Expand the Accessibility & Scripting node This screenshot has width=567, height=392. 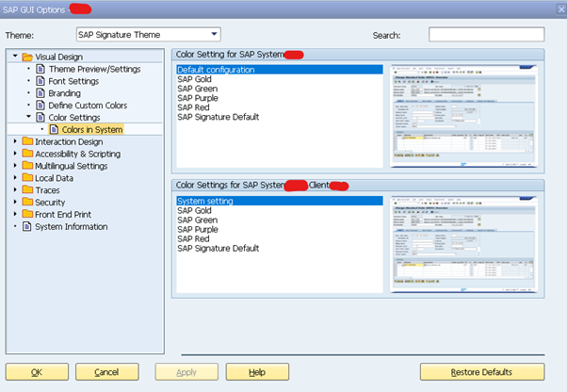[x=15, y=154]
